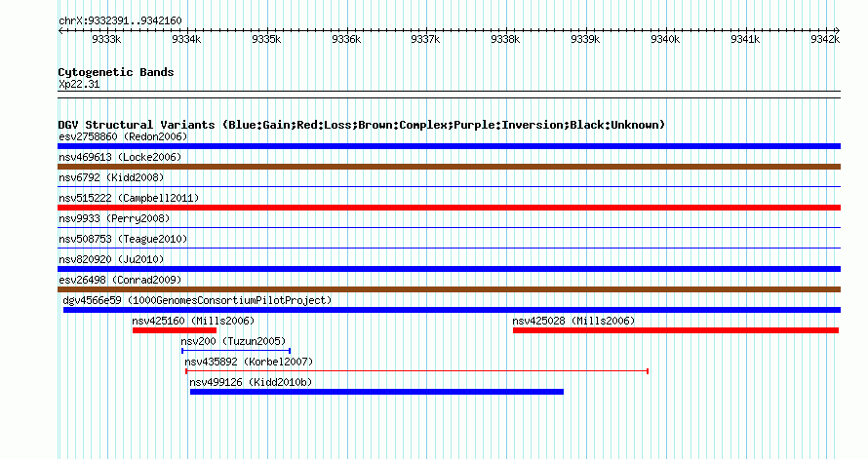Click the 9336k ruler position
This screenshot has height=459, width=868.
point(346,39)
